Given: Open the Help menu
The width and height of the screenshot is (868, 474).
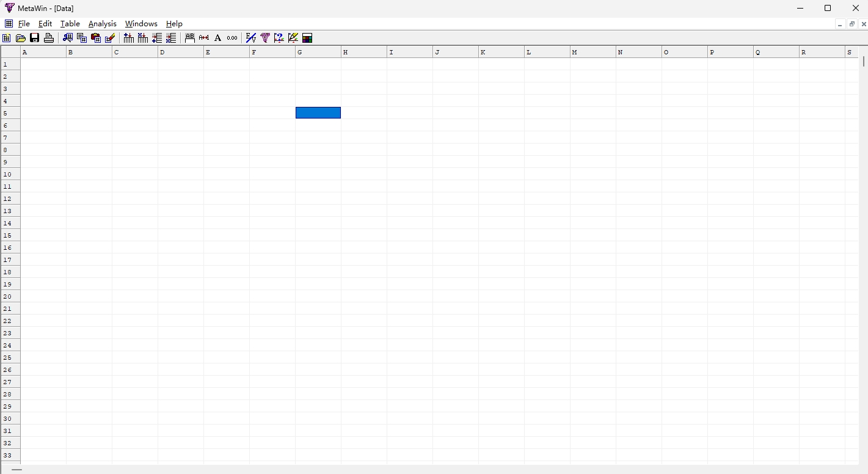Looking at the screenshot, I should tap(174, 24).
